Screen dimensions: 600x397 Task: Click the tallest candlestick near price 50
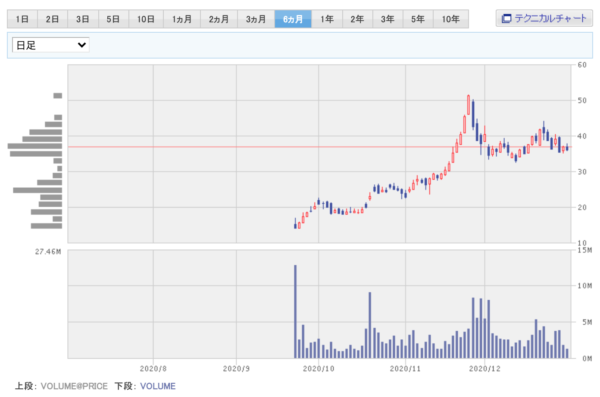click(468, 105)
